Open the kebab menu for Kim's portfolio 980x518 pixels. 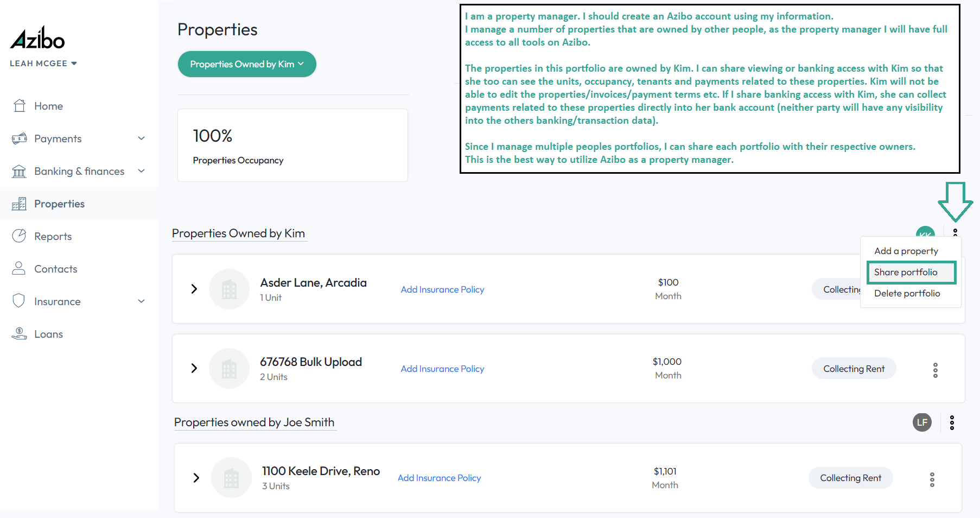(x=955, y=232)
